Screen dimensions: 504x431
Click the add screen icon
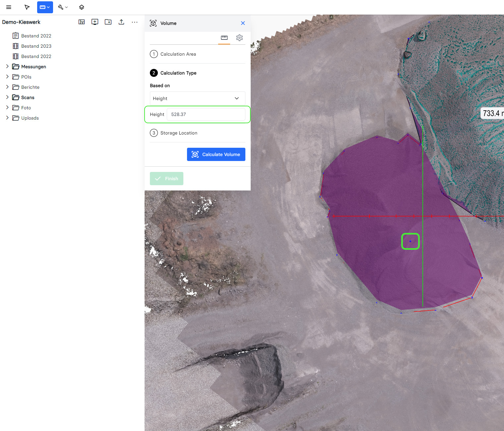tap(95, 22)
